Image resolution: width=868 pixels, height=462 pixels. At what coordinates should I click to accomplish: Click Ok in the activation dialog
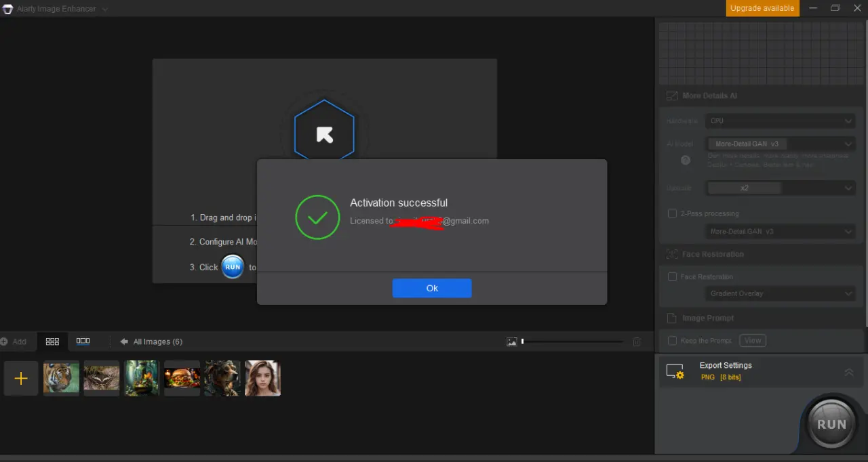point(432,288)
